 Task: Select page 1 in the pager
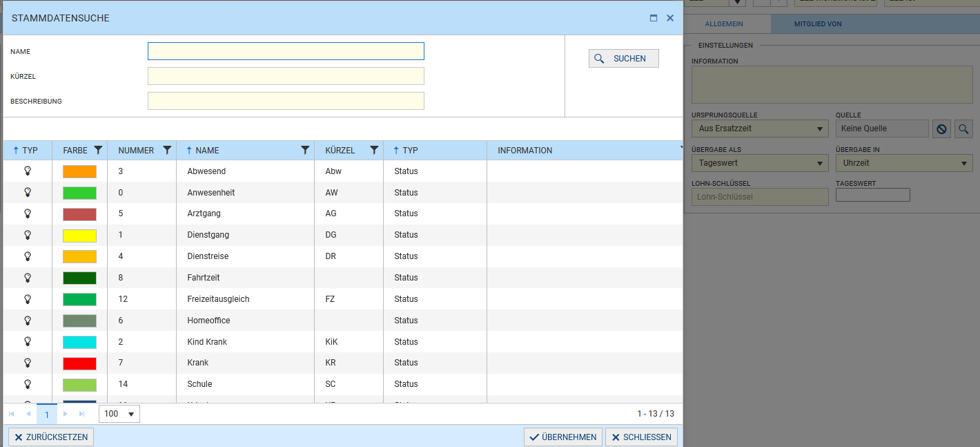pos(47,414)
